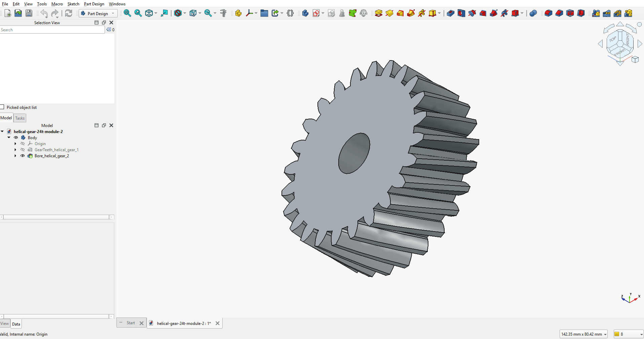The image size is (644, 339).
Task: Switch to the Start page tab
Action: 131,323
